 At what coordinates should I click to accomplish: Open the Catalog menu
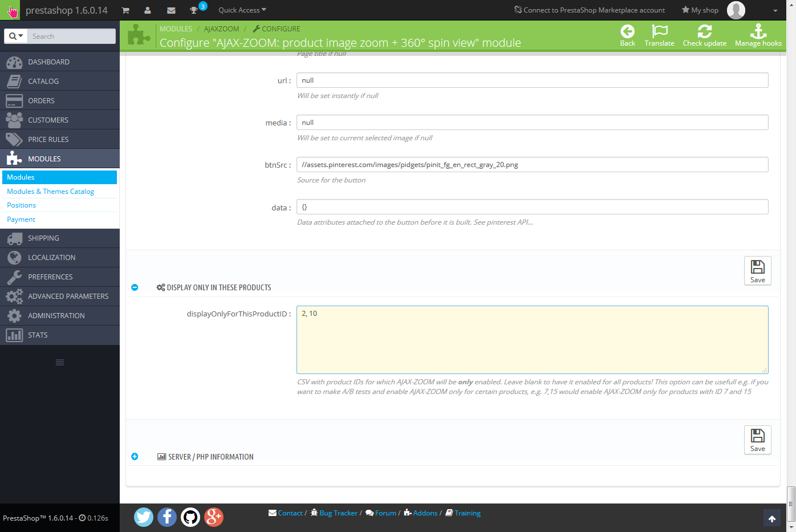point(60,81)
